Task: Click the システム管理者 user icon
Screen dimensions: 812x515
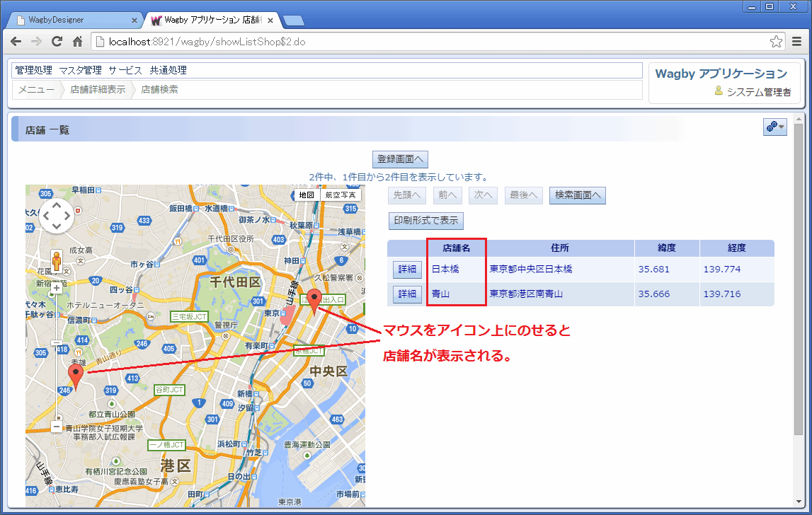Action: 719,91
